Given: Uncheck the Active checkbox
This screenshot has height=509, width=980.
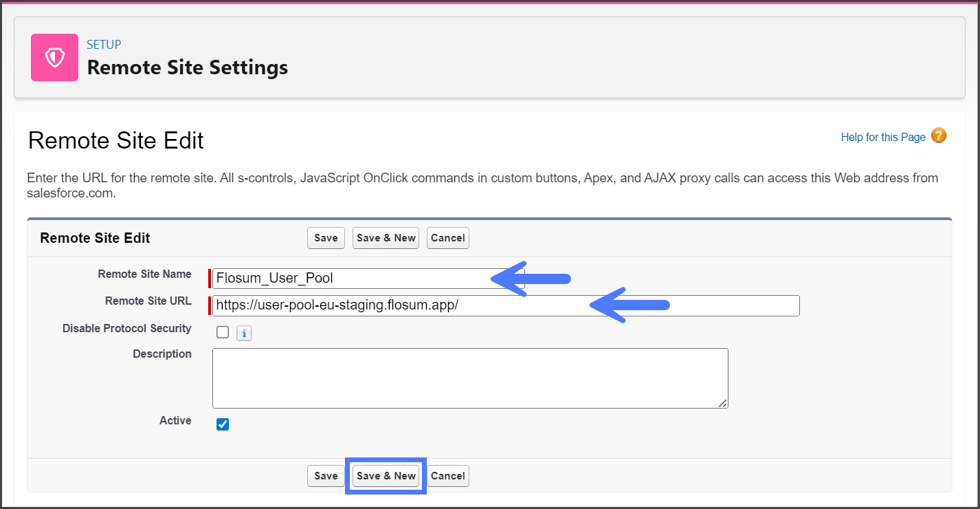Looking at the screenshot, I should point(223,424).
